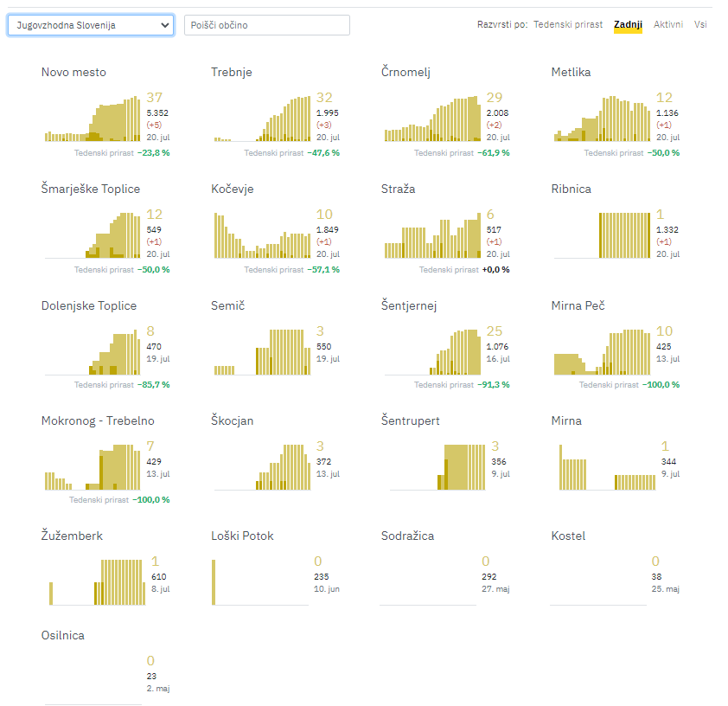
Task: Select the Kostel municipality title
Action: pos(568,536)
